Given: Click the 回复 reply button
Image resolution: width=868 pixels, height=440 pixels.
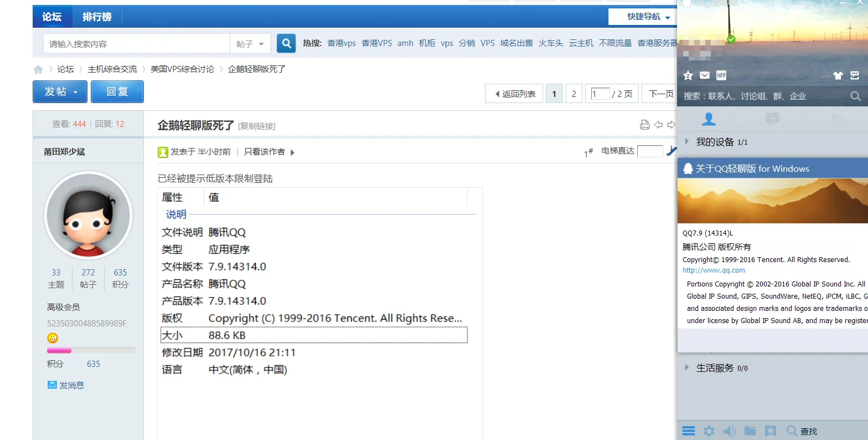Looking at the screenshot, I should coord(117,91).
